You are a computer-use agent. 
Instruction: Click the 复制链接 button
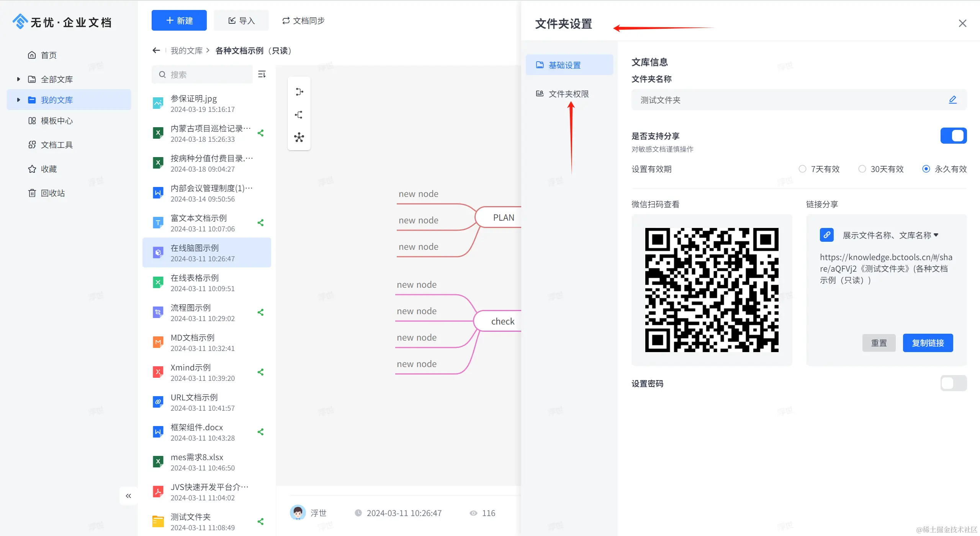click(x=928, y=343)
